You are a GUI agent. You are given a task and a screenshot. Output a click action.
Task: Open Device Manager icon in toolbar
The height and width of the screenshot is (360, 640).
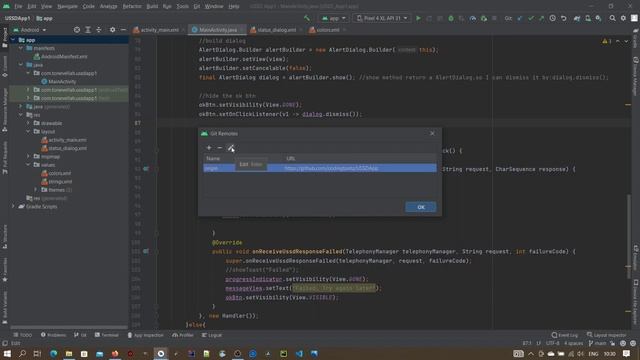pos(588,18)
